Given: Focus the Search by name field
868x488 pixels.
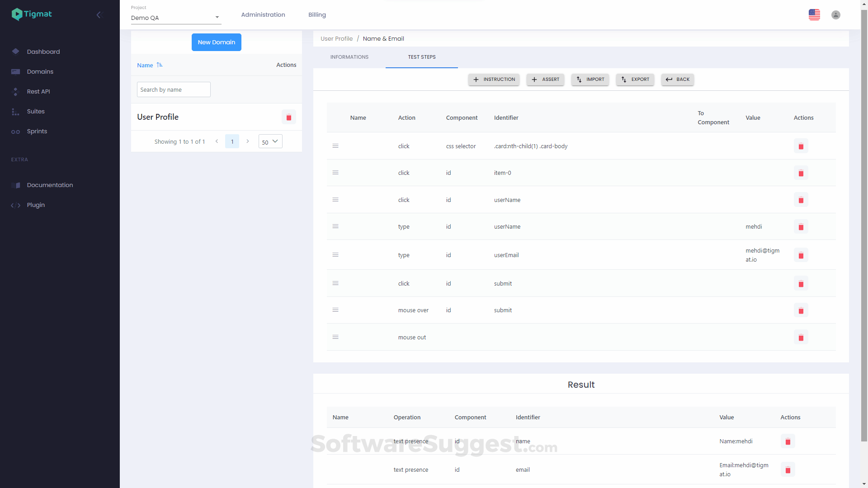Looking at the screenshot, I should pyautogui.click(x=174, y=89).
